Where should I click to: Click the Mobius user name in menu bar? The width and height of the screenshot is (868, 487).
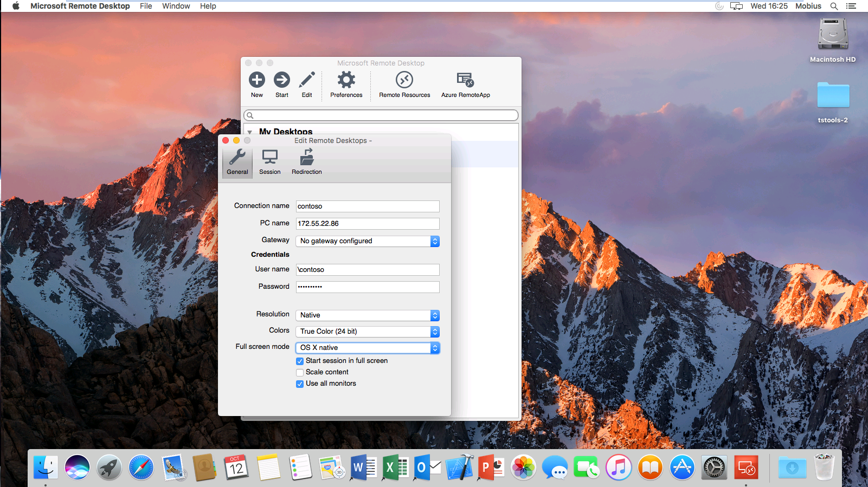point(808,6)
